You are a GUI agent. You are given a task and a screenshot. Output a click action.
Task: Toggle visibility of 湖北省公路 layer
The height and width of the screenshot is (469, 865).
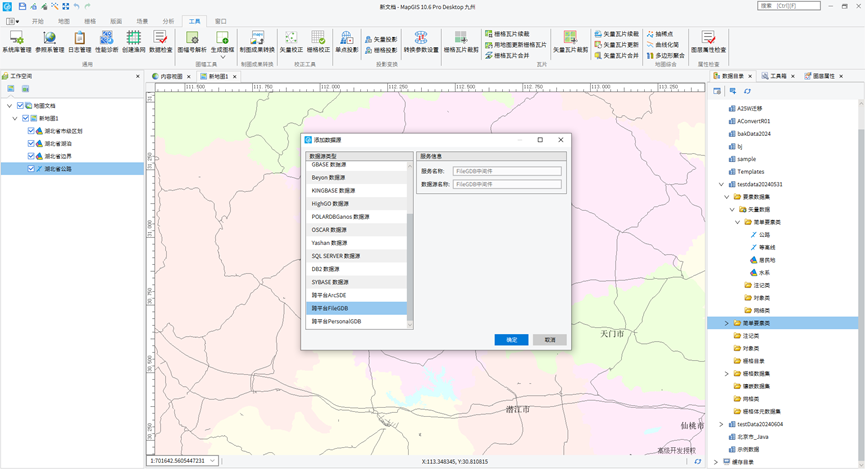click(x=32, y=169)
